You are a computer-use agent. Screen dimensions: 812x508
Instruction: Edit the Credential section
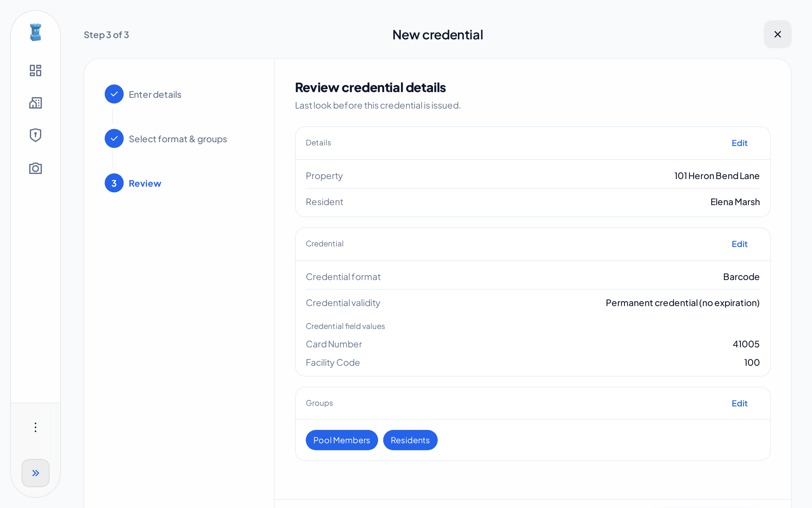click(x=740, y=244)
